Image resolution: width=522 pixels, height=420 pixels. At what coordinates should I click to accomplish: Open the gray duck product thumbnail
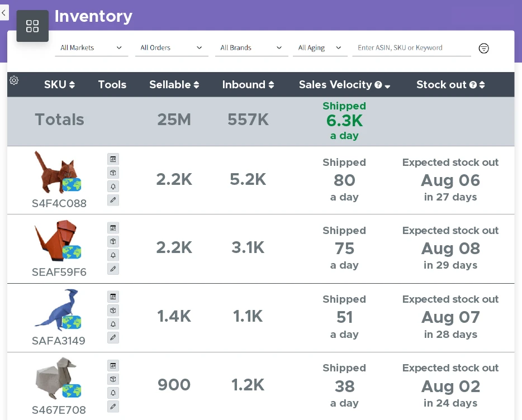58,378
